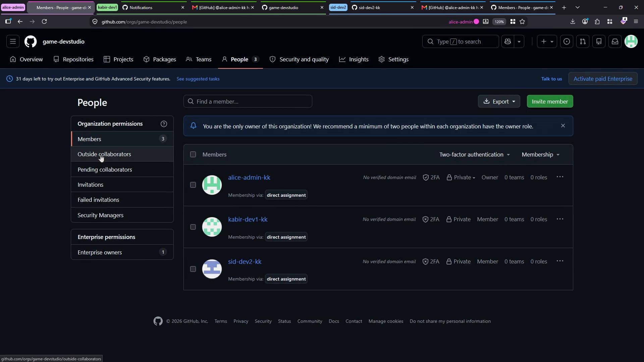Dismiss the only-owner recommendation banner
644x362 pixels.
click(x=563, y=126)
